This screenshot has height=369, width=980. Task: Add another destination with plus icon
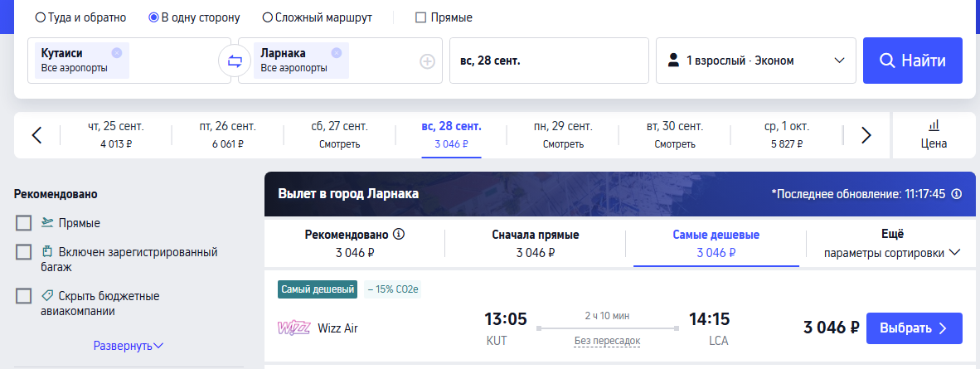coord(427,61)
